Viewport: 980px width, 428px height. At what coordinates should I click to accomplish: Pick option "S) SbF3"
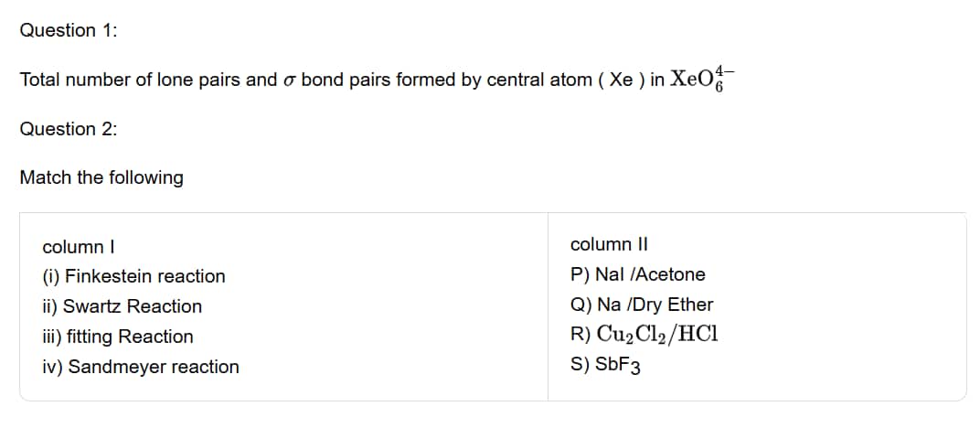pos(605,365)
